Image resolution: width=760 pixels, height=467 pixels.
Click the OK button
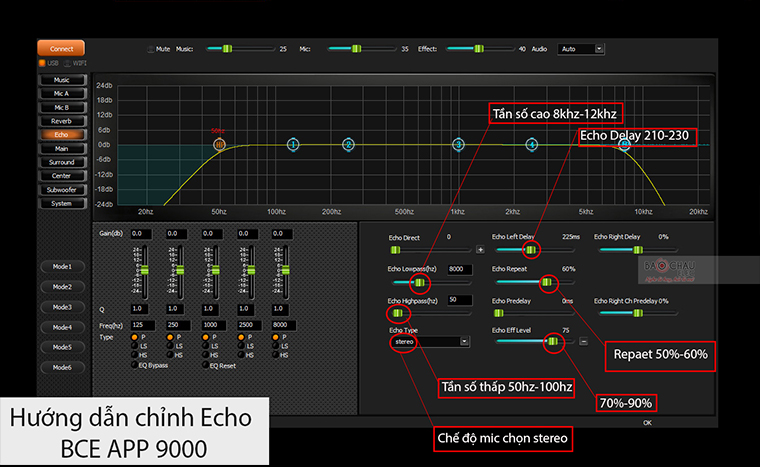(647, 423)
